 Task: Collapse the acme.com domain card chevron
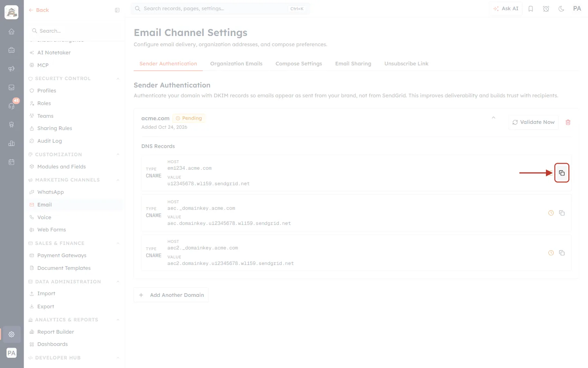pyautogui.click(x=494, y=118)
